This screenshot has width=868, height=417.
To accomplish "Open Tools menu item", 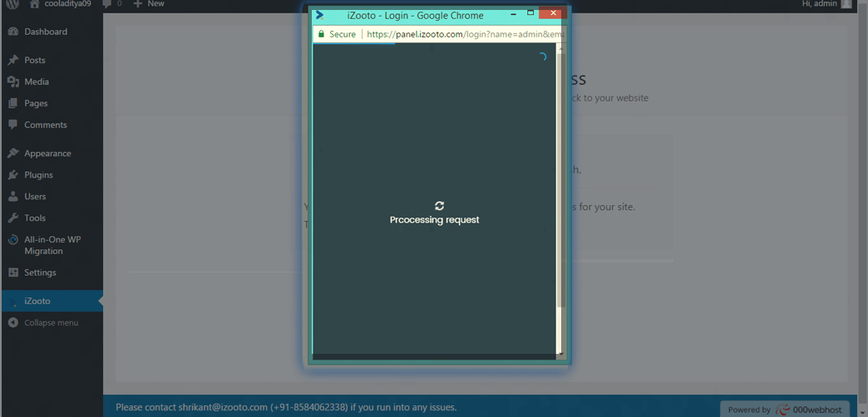I will point(35,218).
